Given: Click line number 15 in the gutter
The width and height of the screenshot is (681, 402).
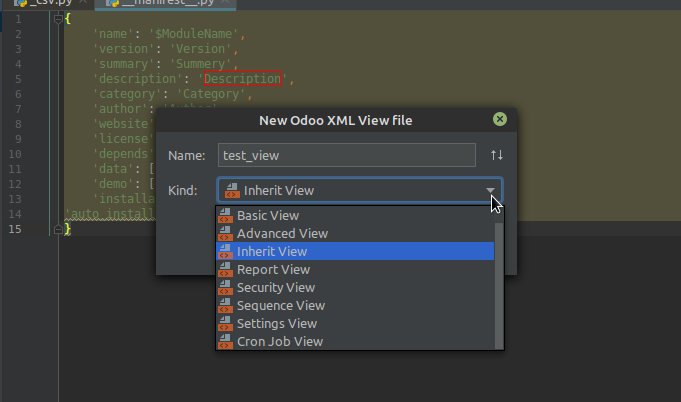Looking at the screenshot, I should [x=15, y=229].
